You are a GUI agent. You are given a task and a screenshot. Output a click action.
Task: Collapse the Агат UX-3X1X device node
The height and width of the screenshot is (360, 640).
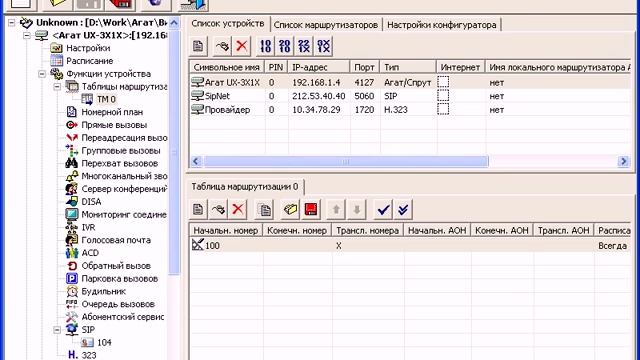[x=27, y=36]
